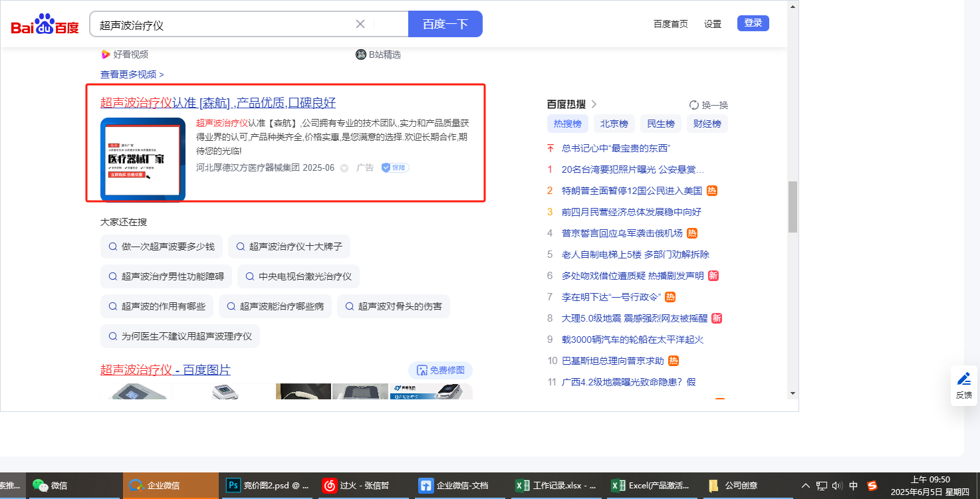Search 做一次超声波要多少钱 suggestion
Screen dimensions: 980x499
click(x=162, y=247)
